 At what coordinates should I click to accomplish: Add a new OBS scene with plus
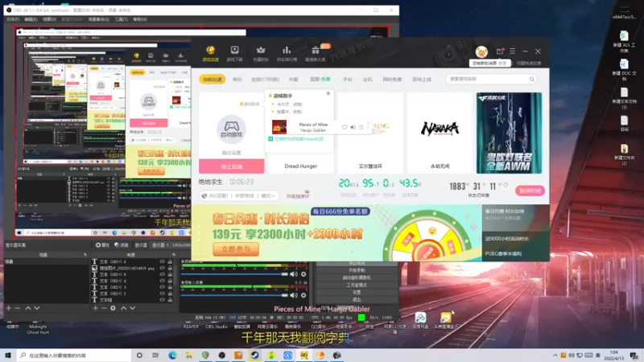pos(9,308)
